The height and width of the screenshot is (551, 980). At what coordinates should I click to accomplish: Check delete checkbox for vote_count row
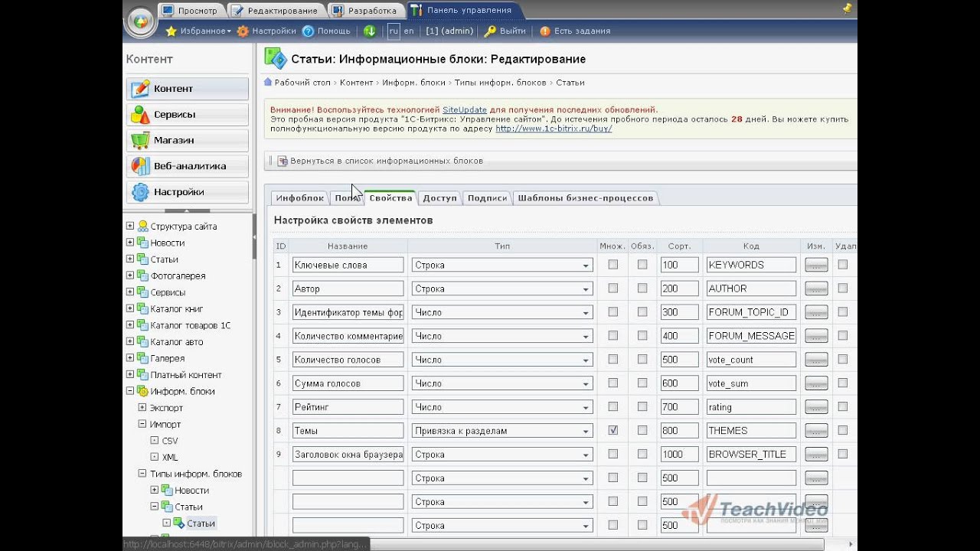coord(843,359)
